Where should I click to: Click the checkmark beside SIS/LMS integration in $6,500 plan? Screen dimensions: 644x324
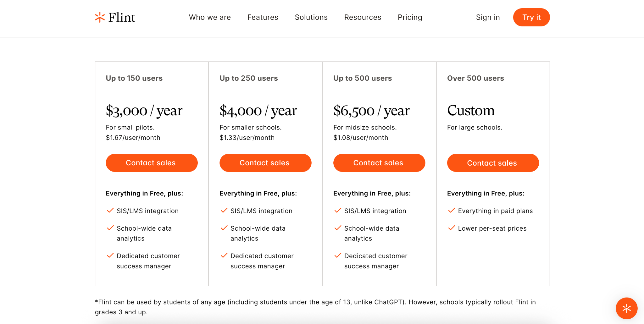tap(338, 210)
